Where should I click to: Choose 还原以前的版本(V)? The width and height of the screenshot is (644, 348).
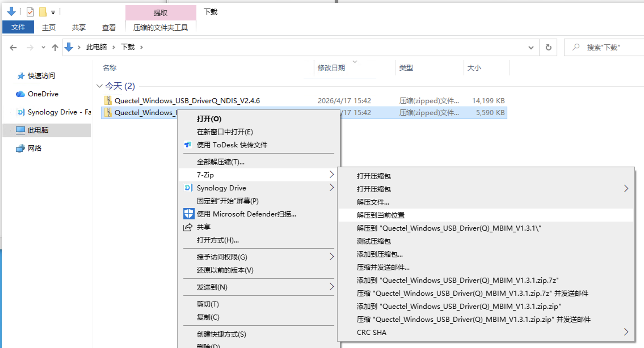pyautogui.click(x=225, y=270)
